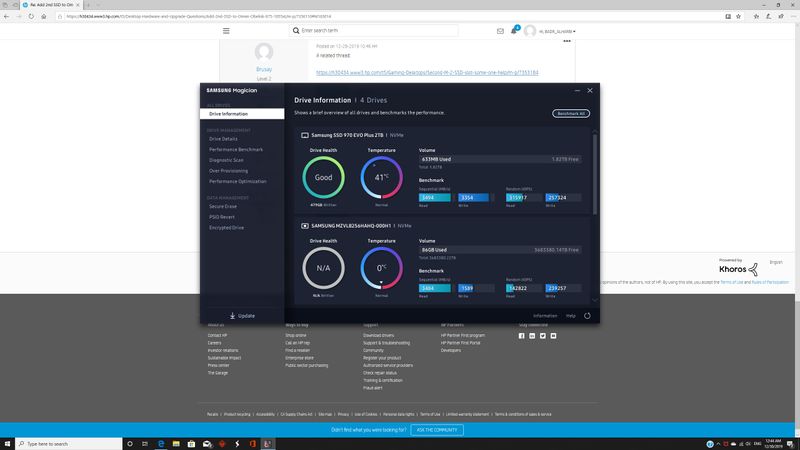Open Secure Erase under Data Management

point(225,207)
